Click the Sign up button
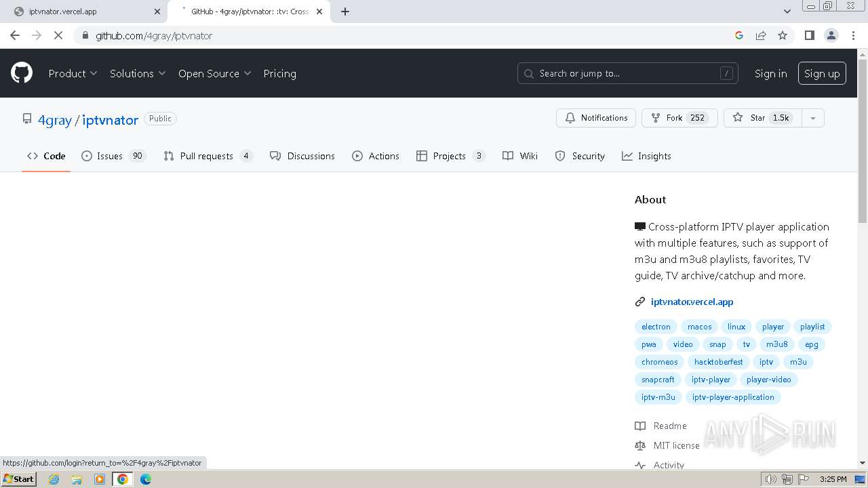 point(822,73)
